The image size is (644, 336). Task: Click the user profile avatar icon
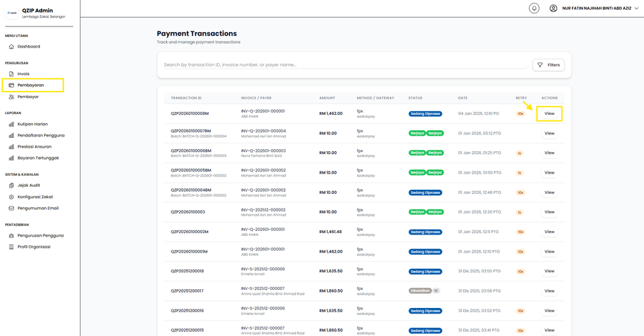[553, 8]
